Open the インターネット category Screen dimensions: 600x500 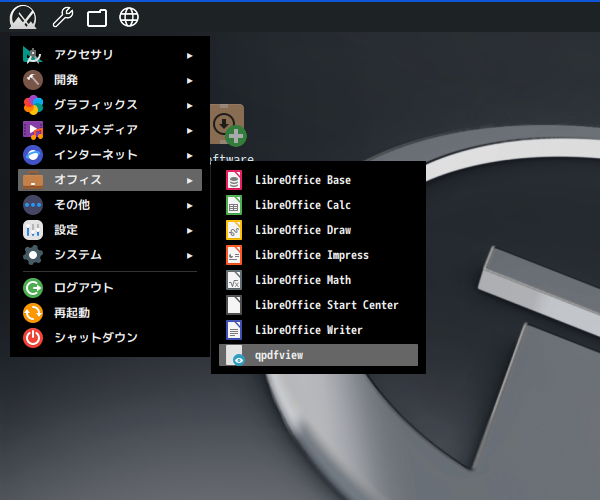tap(95, 155)
